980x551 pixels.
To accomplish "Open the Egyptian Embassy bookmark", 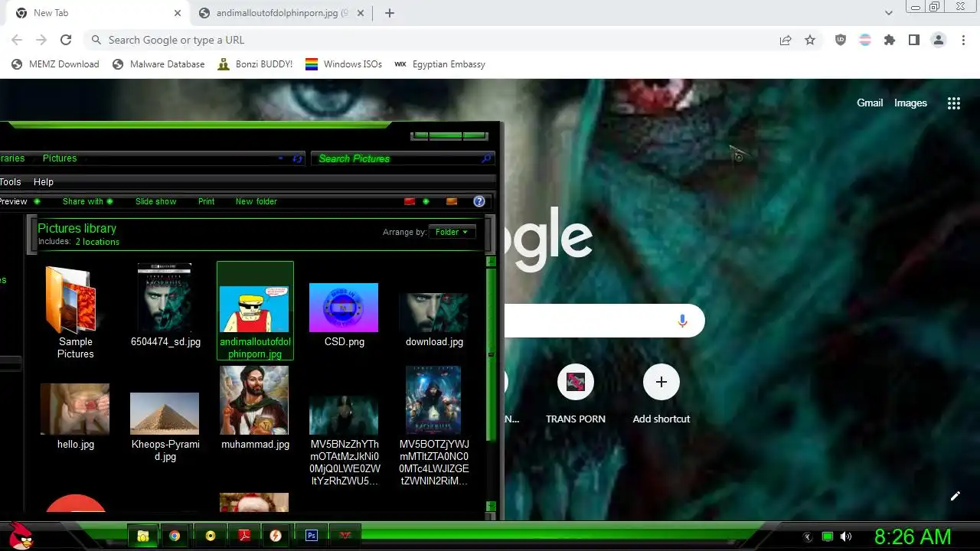I will [439, 64].
